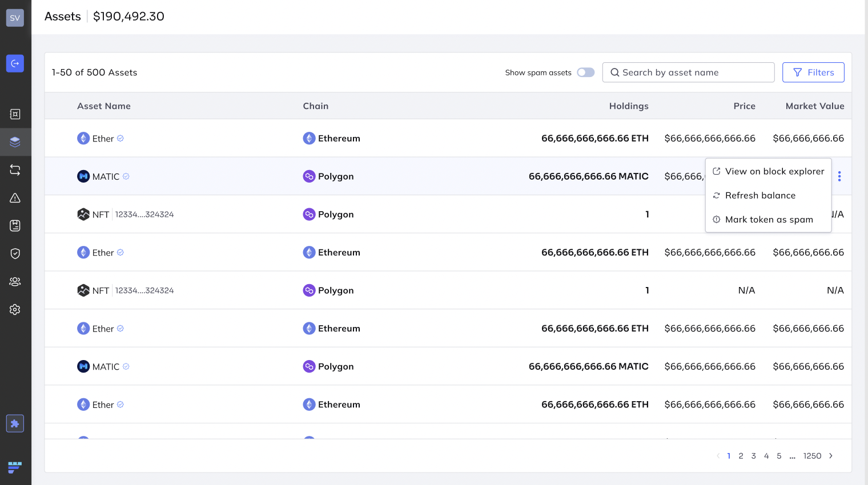The image size is (868, 485).
Task: Open the warning triangle alerts icon
Action: 15,198
